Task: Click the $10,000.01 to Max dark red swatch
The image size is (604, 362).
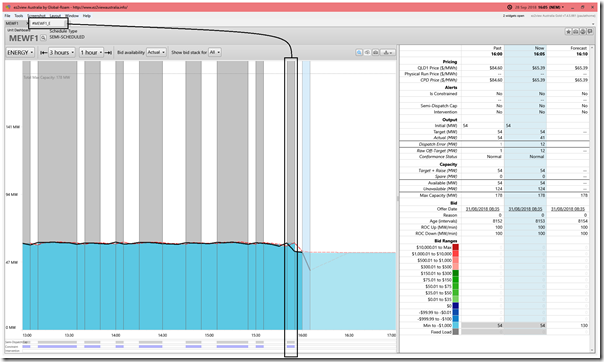Action: point(456,247)
